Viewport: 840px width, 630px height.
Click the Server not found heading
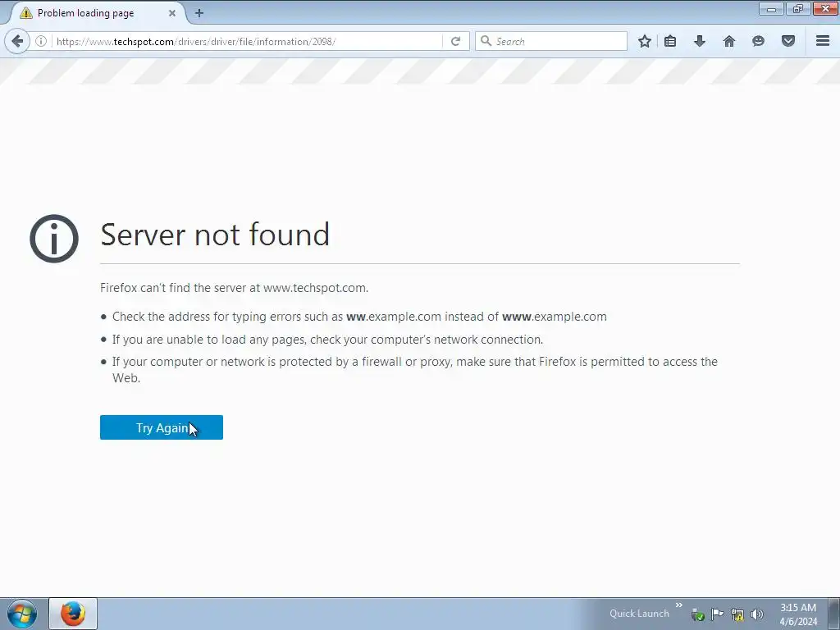tap(215, 235)
